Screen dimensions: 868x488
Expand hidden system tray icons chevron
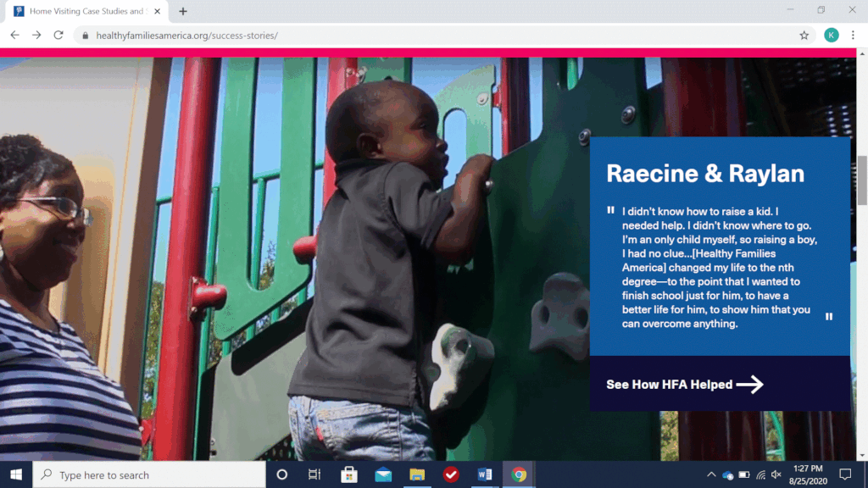711,474
